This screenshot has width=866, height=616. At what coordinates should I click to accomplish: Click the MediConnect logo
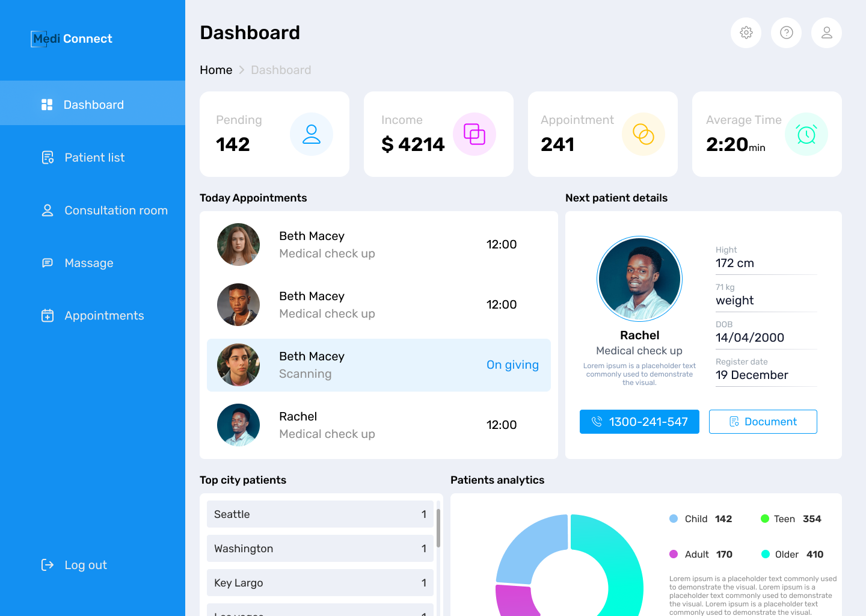pyautogui.click(x=72, y=38)
